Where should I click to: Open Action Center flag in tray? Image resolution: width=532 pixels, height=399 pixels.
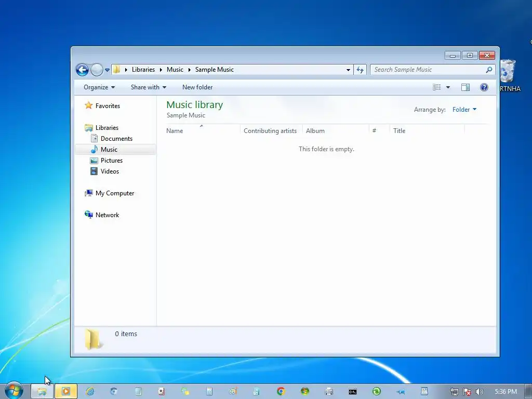pyautogui.click(x=467, y=392)
